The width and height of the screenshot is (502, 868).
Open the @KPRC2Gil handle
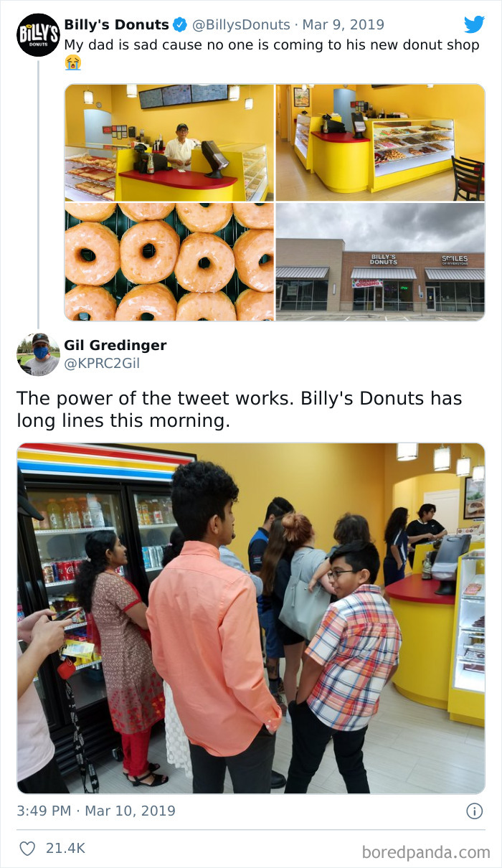click(x=102, y=364)
